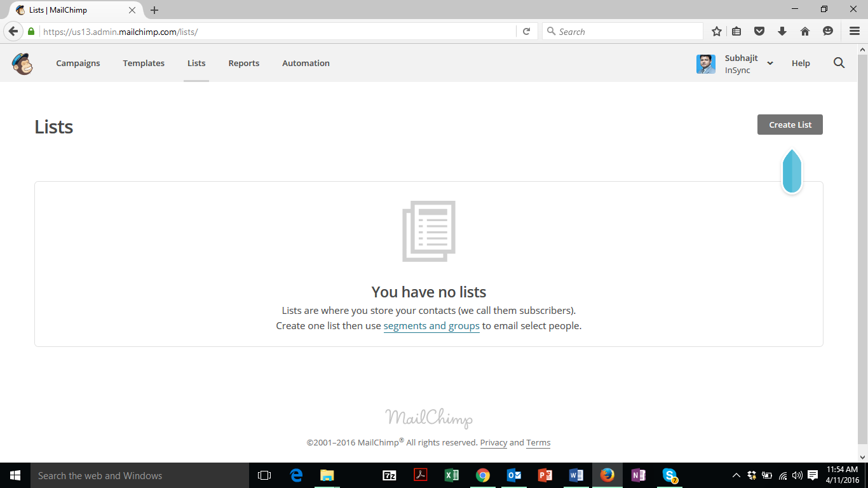Select the Lists | MailChimp browser tab

(x=76, y=10)
